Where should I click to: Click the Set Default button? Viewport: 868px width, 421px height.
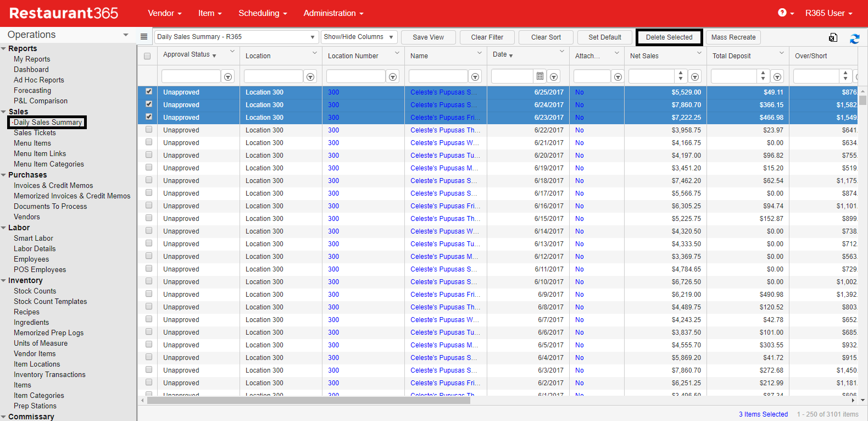click(x=605, y=37)
